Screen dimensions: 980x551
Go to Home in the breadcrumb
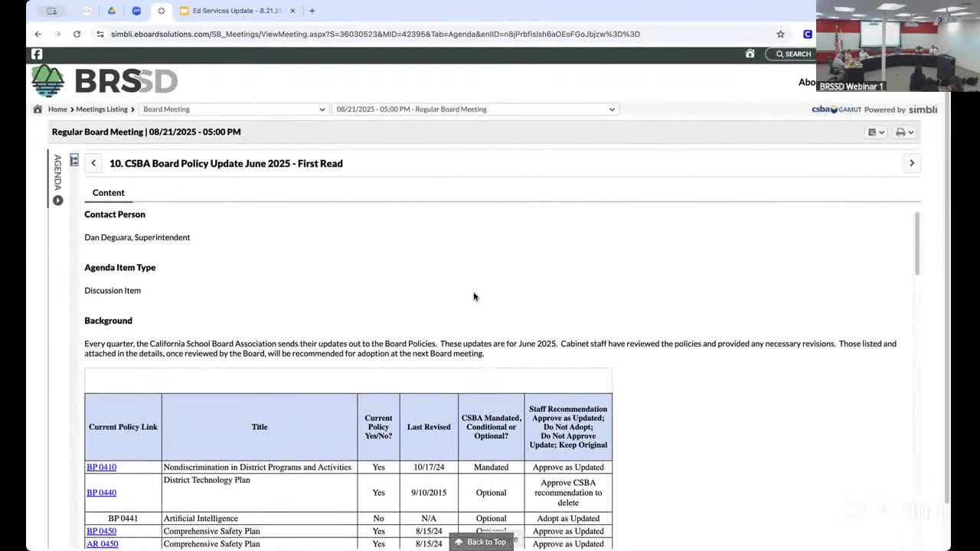point(57,109)
